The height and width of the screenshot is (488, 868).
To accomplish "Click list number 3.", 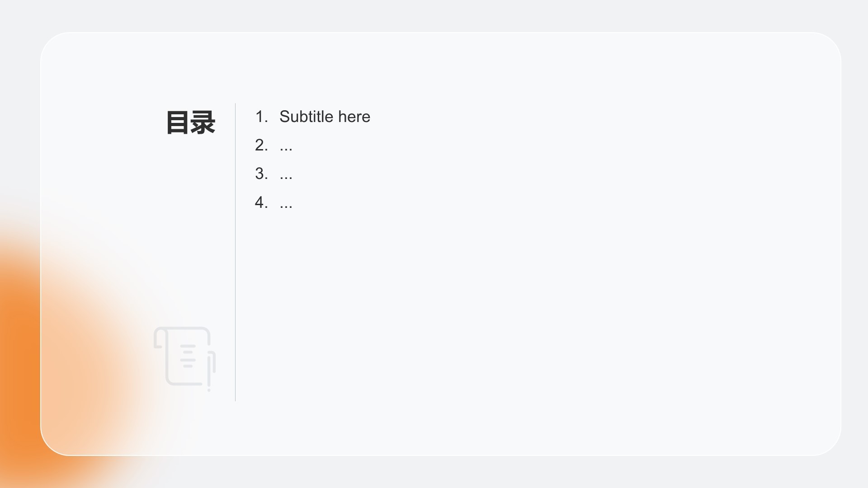I will (261, 174).
